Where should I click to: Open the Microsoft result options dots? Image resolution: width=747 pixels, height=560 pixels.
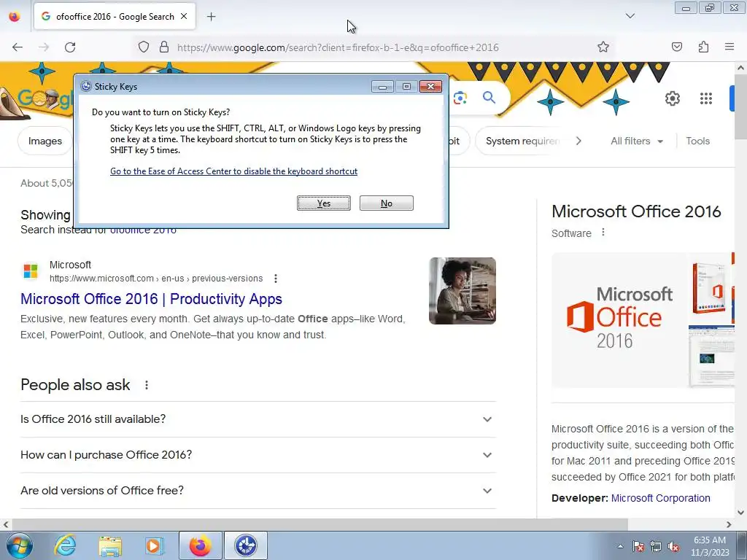(x=275, y=279)
